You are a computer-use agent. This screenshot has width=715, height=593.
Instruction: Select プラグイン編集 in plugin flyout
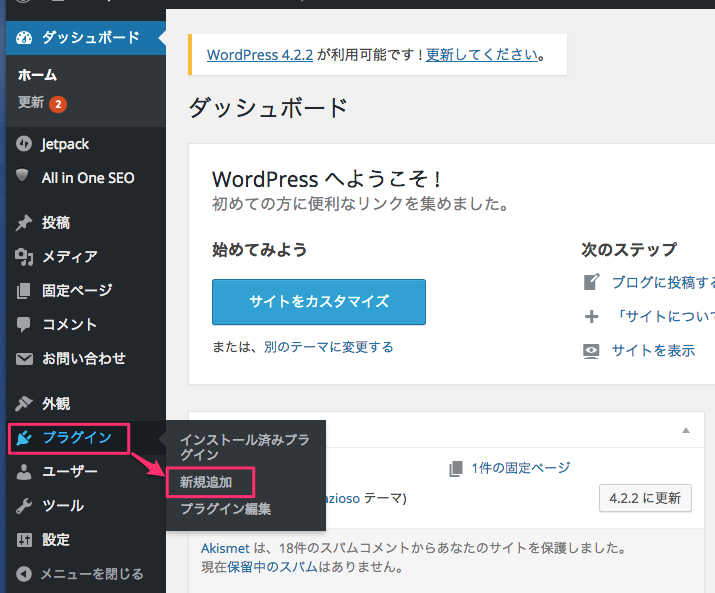226,509
